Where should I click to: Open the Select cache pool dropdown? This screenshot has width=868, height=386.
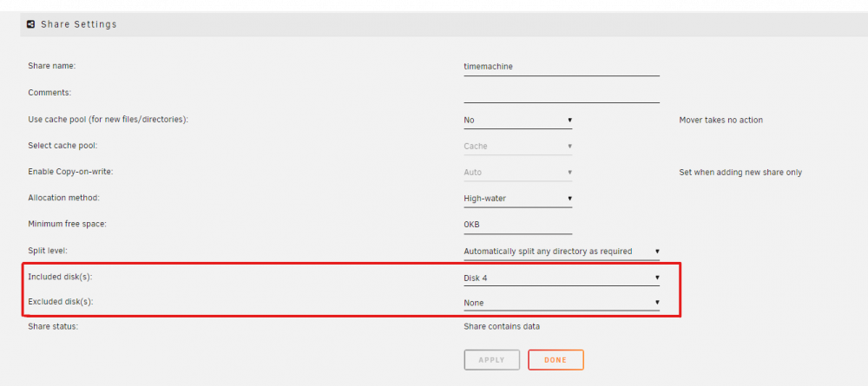click(x=517, y=147)
